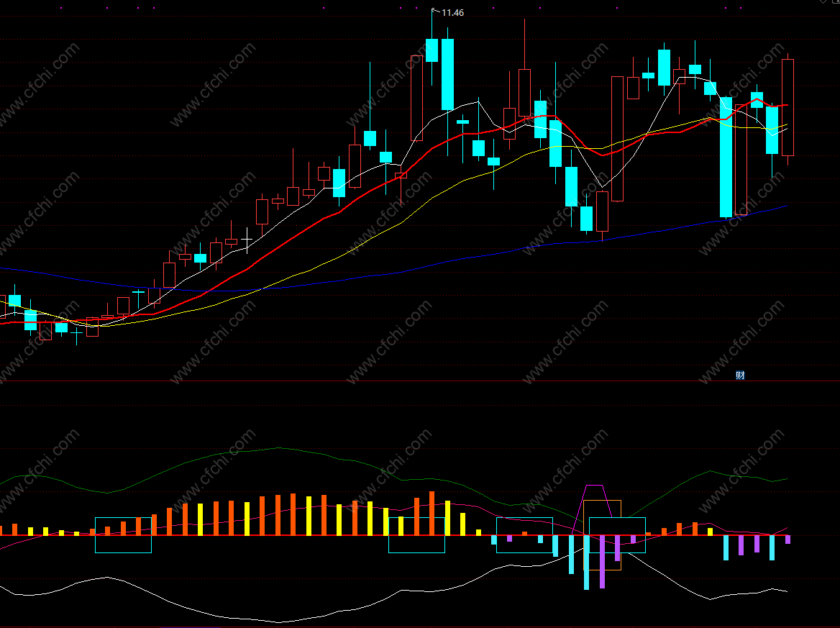Click the candlestick marked with the 11.46 high
The height and width of the screenshot is (628, 840).
click(x=432, y=50)
